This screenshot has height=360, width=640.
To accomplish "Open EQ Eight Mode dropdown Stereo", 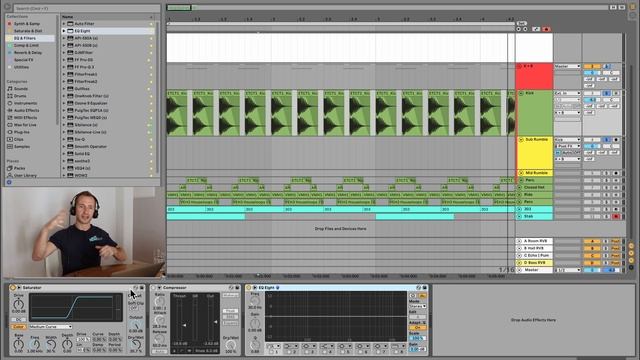I will [418, 306].
